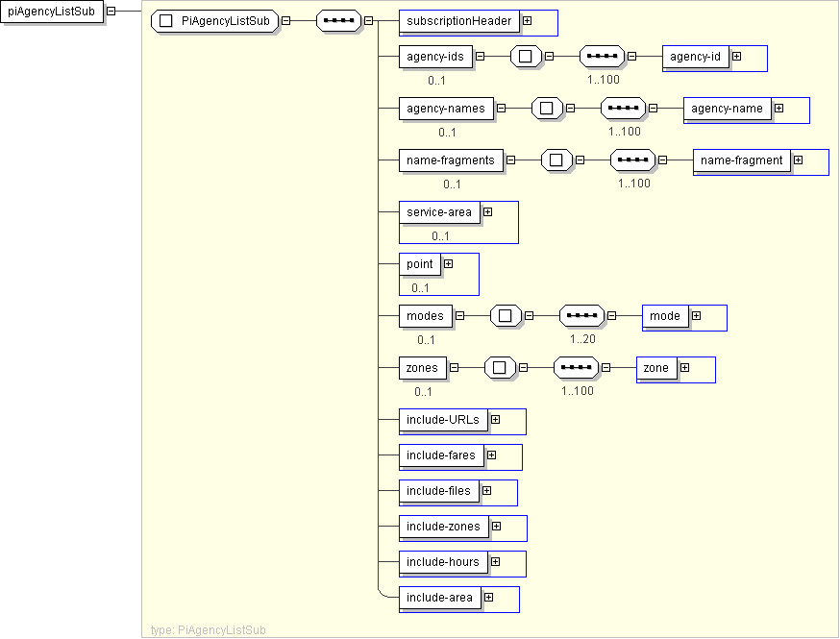The width and height of the screenshot is (840, 639).
Task: Collapse the piAgencyListSub root element
Action: pyautogui.click(x=112, y=12)
